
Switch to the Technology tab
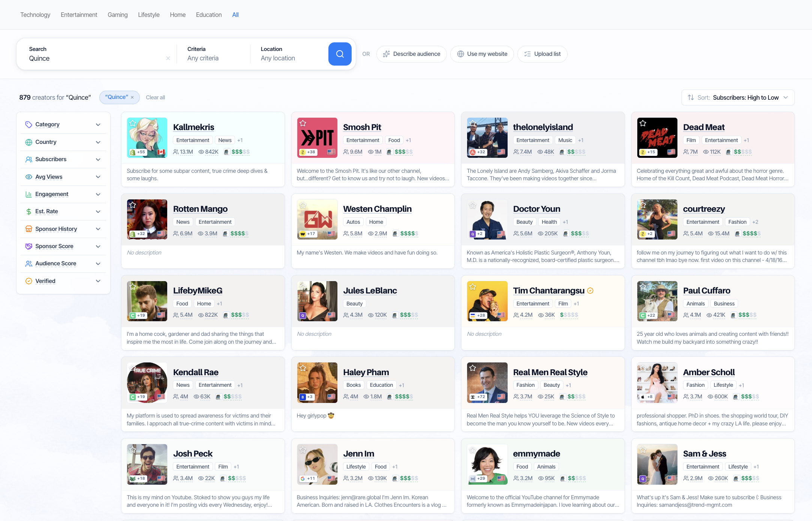pos(35,15)
